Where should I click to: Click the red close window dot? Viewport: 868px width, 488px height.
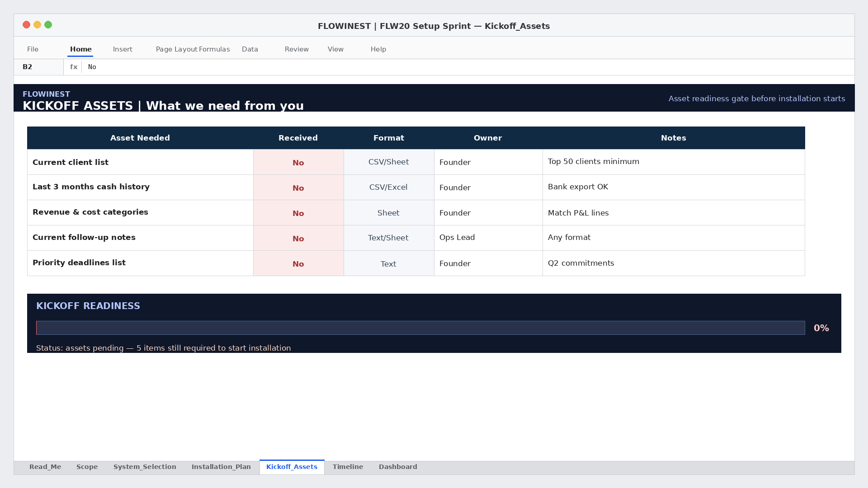[27, 25]
